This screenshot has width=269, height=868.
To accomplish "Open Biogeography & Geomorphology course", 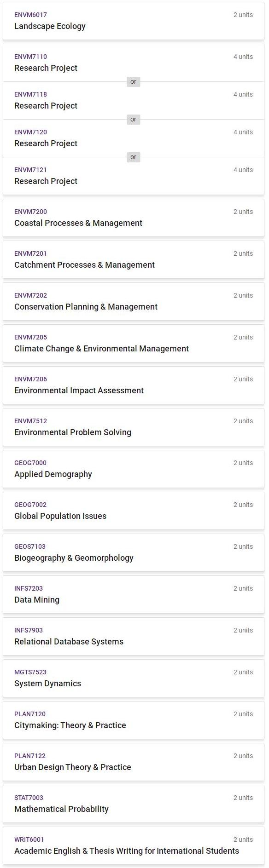I will [x=134, y=553].
